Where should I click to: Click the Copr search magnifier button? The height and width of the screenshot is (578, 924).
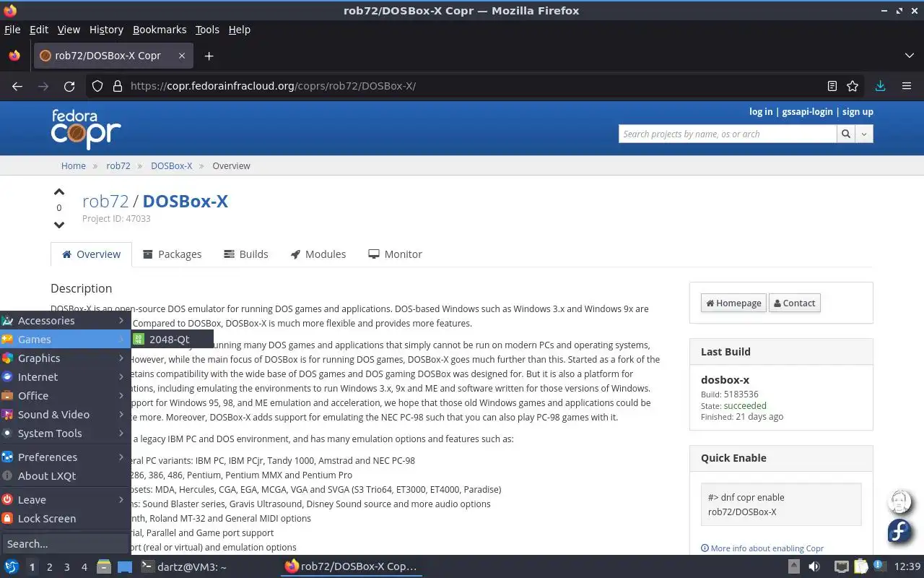[845, 134]
